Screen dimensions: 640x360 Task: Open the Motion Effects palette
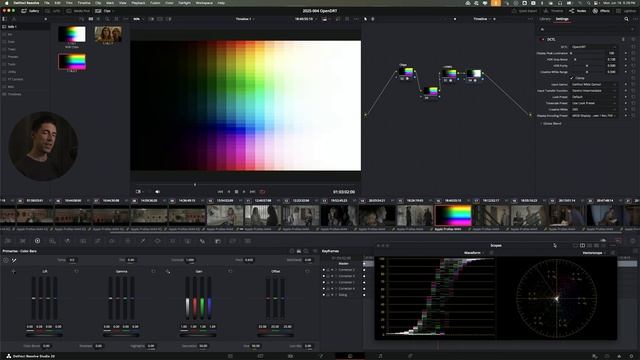[x=83, y=241]
